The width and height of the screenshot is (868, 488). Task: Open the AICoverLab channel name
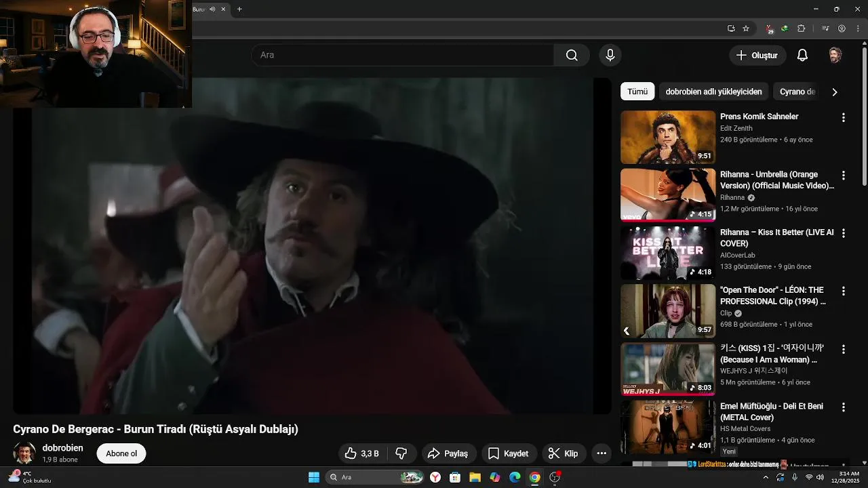click(738, 256)
